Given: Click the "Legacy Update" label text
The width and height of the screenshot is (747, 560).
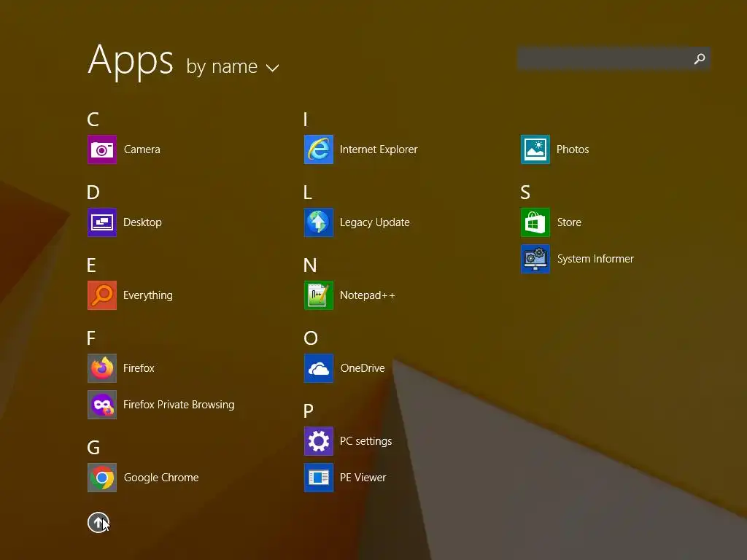Looking at the screenshot, I should (375, 222).
